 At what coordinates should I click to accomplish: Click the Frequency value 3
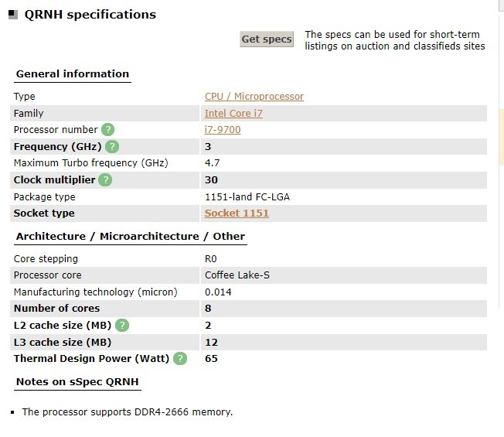pos(208,147)
